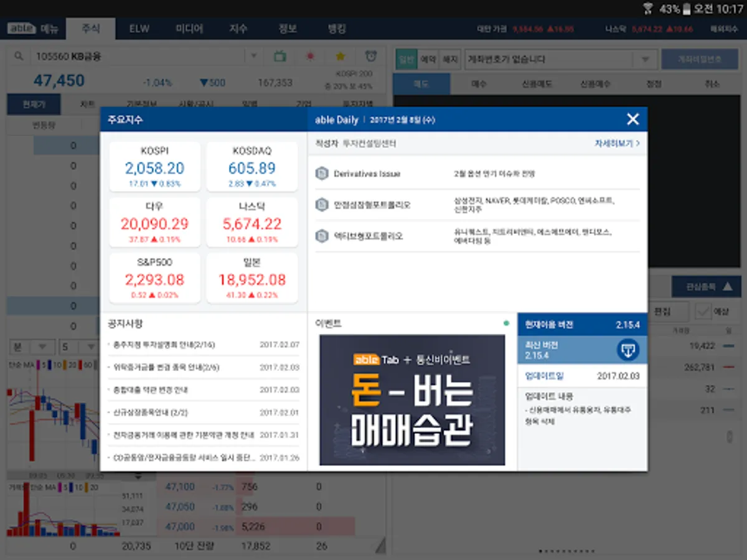747x560 pixels.
Task: Select the KOSDAQ index card
Action: tap(251, 167)
